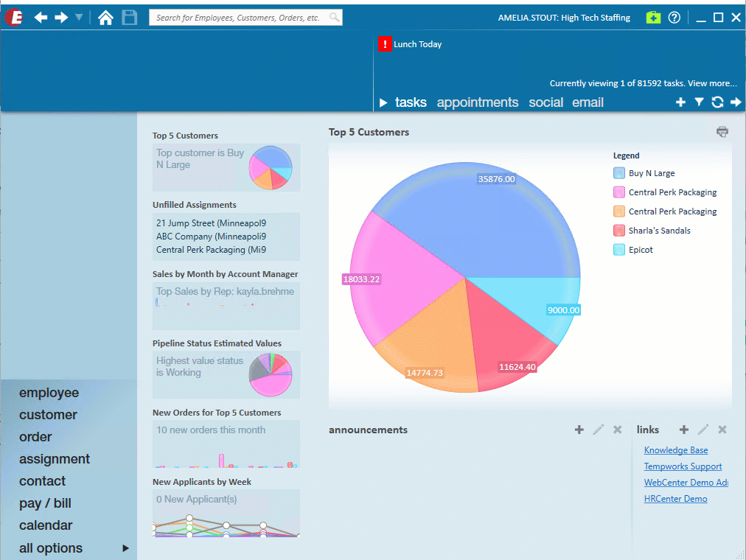Click the 35876.00 pie slice label
Screen dimensions: 746x560
(496, 179)
